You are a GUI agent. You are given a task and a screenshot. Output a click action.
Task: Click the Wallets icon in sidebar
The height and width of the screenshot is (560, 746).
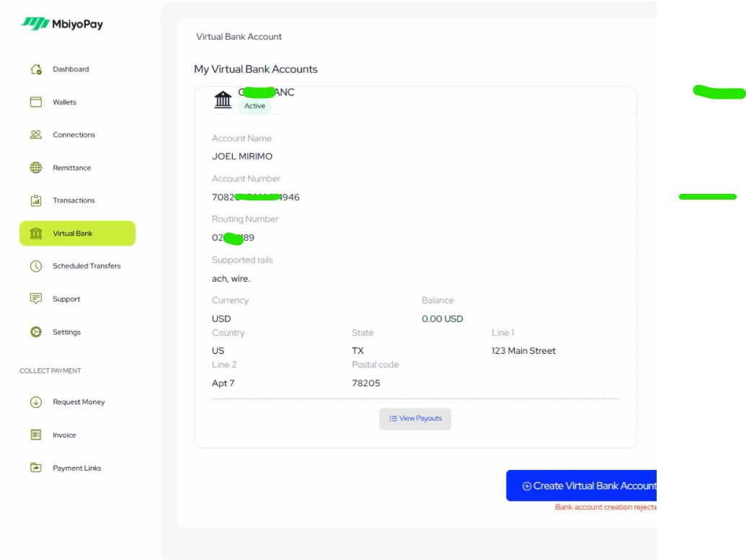coord(36,102)
